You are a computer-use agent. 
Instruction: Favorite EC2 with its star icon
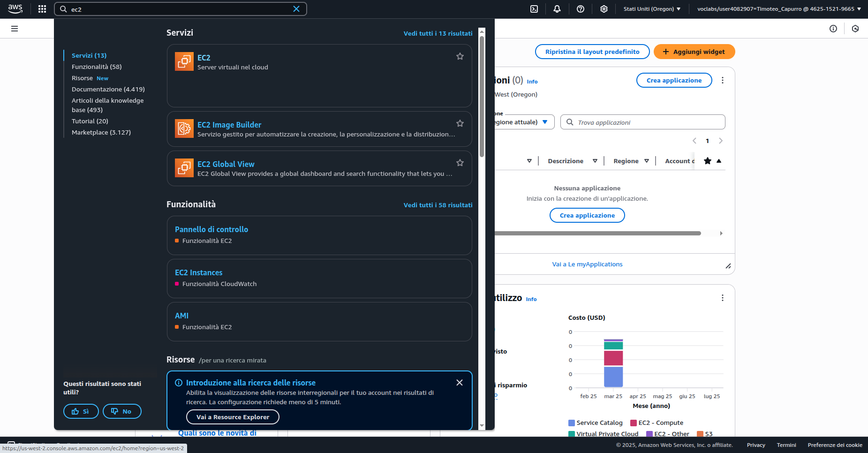point(460,56)
